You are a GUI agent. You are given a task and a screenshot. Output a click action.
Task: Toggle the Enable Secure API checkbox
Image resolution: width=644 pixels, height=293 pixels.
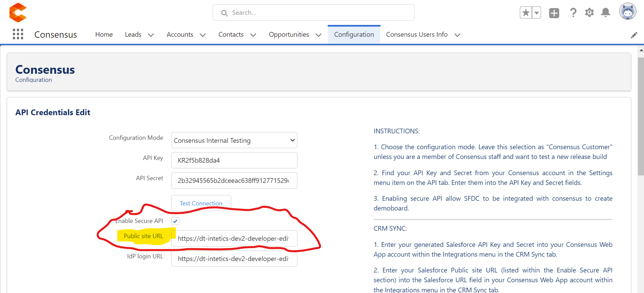[x=175, y=221]
